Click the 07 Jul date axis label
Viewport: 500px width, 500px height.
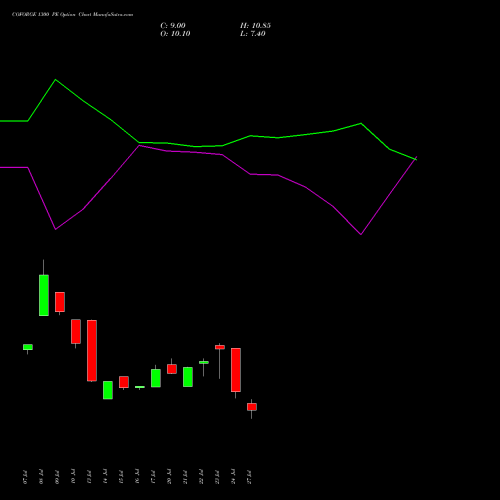point(25,477)
